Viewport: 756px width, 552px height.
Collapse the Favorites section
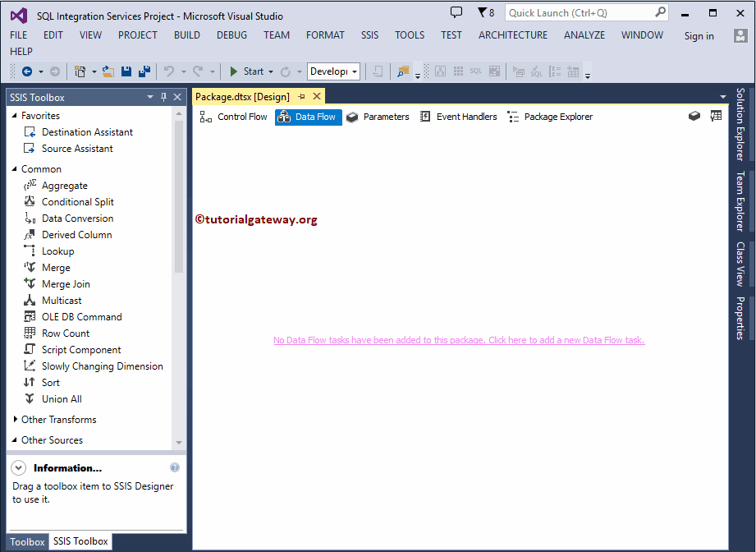coord(14,115)
